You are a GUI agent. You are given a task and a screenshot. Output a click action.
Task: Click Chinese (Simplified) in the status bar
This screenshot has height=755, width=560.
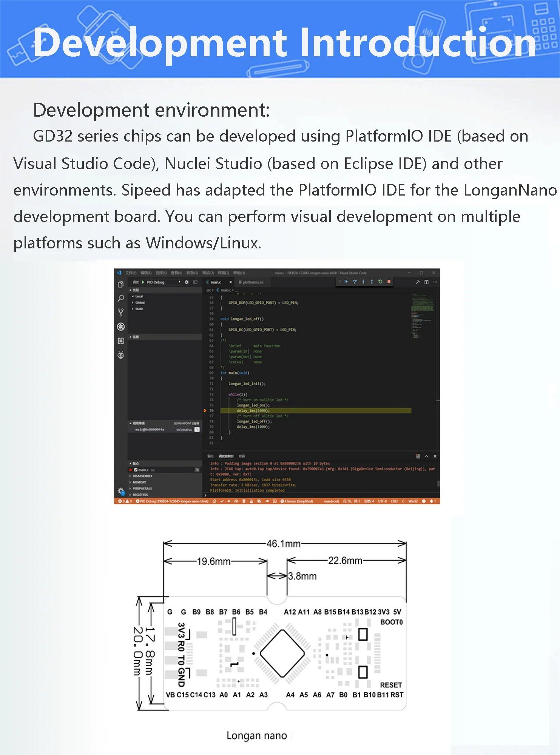pyautogui.click(x=297, y=501)
